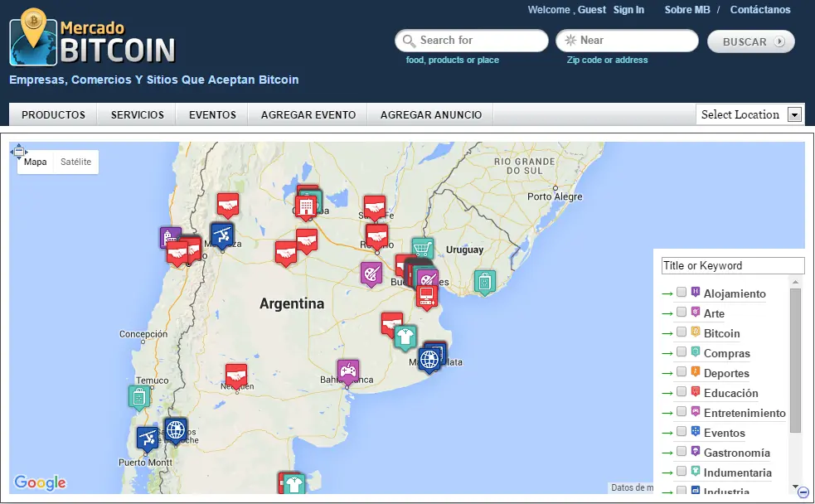The width and height of the screenshot is (815, 504).
Task: Enable the Compras checkbox
Action: [x=681, y=351]
